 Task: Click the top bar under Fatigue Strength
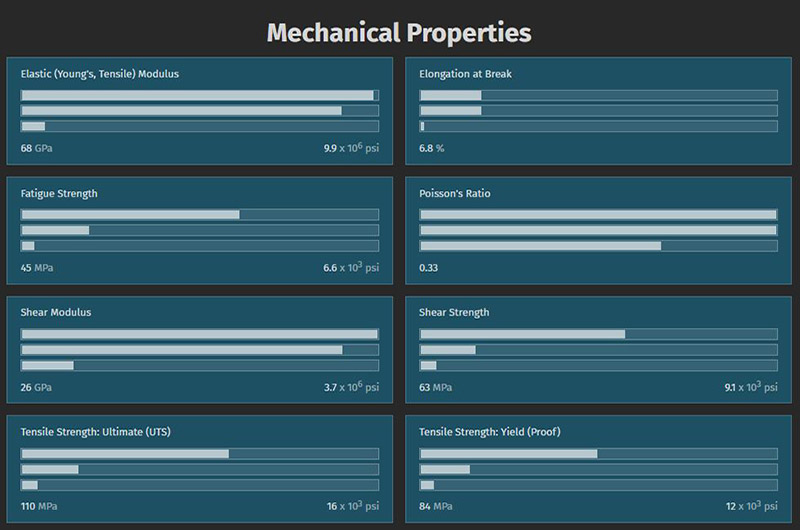click(x=200, y=215)
